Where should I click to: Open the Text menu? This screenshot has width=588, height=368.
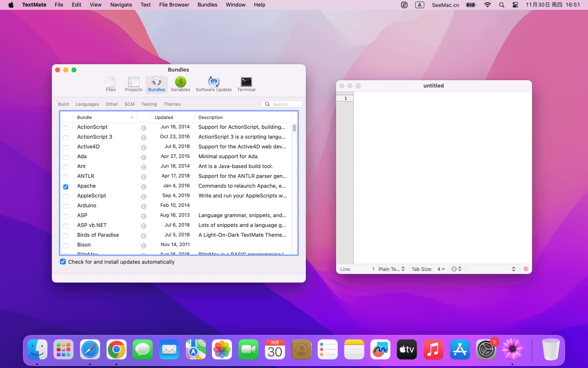[x=145, y=5]
